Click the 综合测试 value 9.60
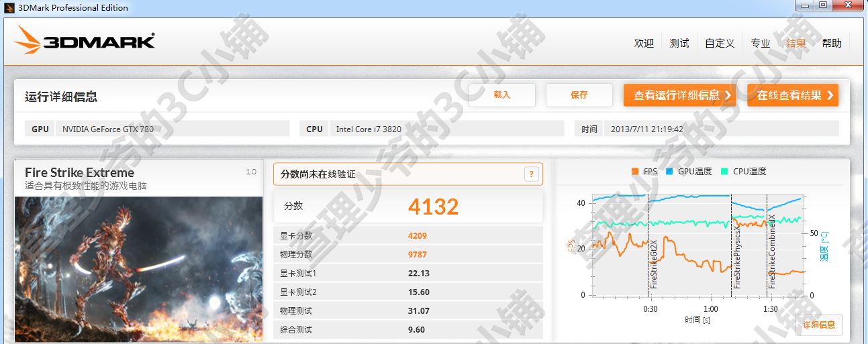868x344 pixels. pos(416,330)
